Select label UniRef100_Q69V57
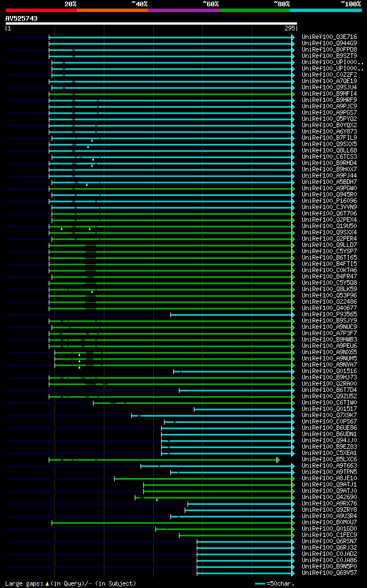The image size is (367, 588). coord(330,573)
